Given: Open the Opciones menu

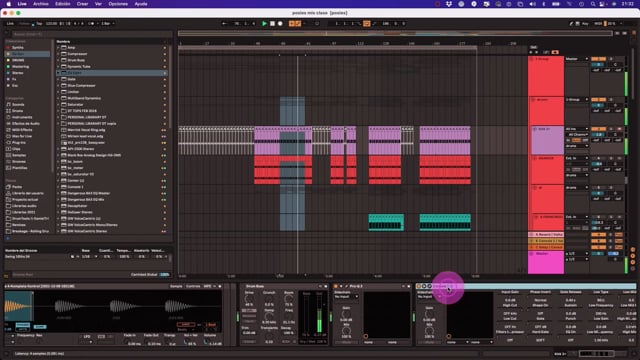Looking at the screenshot, I should pyautogui.click(x=118, y=4).
